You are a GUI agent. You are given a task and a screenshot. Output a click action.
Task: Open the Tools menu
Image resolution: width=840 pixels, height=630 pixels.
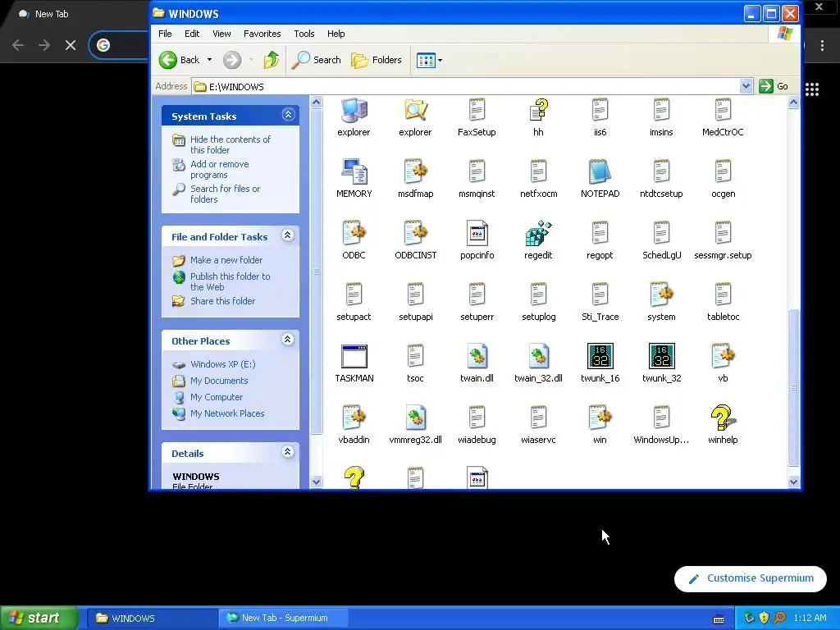pos(304,34)
